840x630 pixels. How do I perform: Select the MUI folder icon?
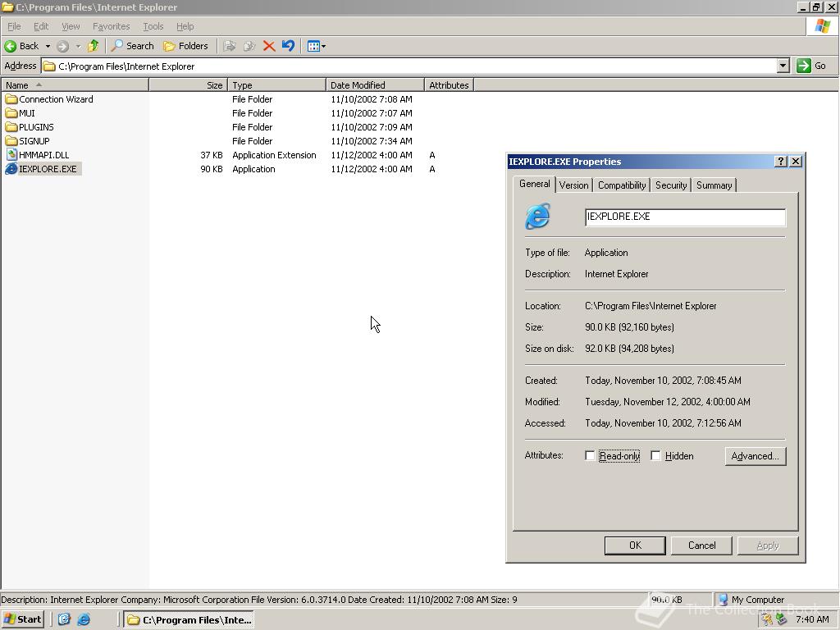coord(11,113)
